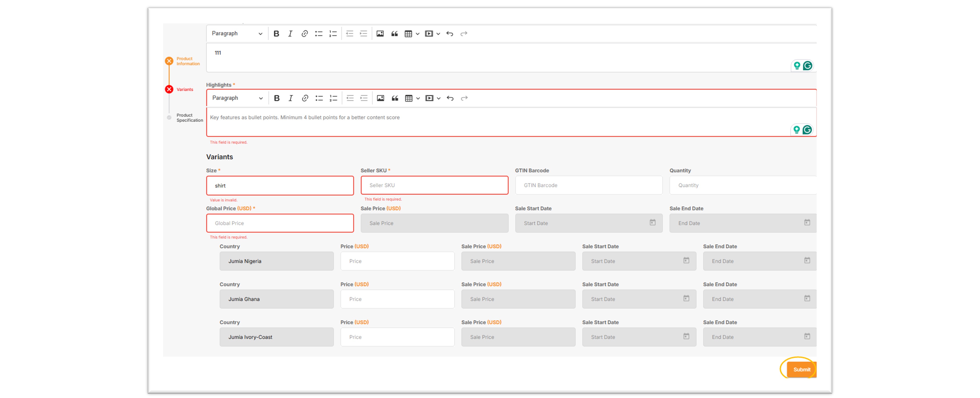The image size is (980, 398).
Task: Click the Jumia Nigeria Price field
Action: click(x=397, y=261)
